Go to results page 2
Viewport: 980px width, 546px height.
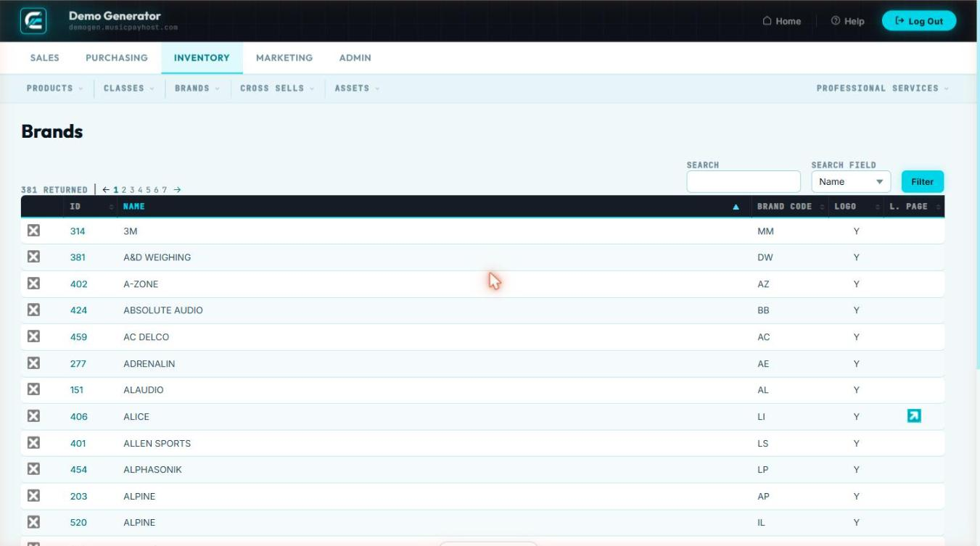(124, 190)
